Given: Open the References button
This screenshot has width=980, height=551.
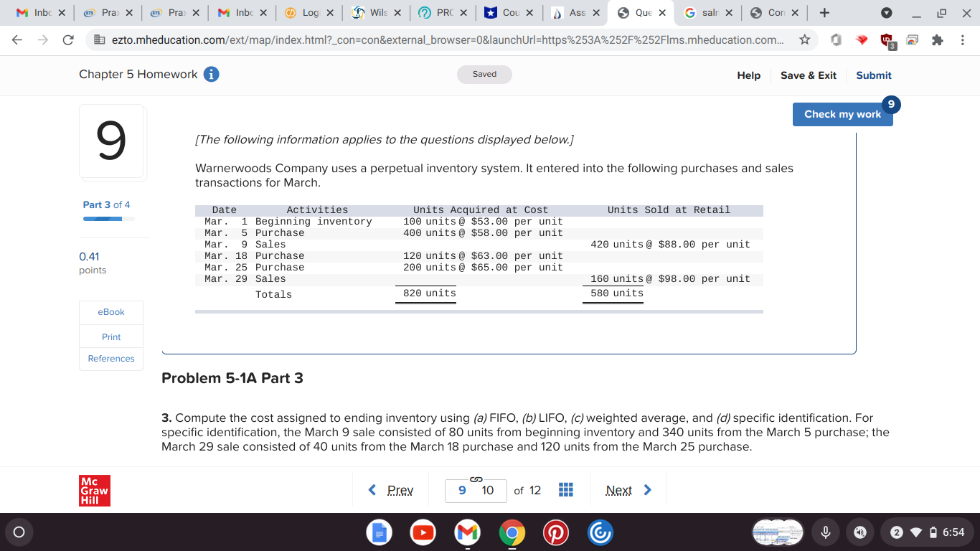Looking at the screenshot, I should click(x=111, y=359).
